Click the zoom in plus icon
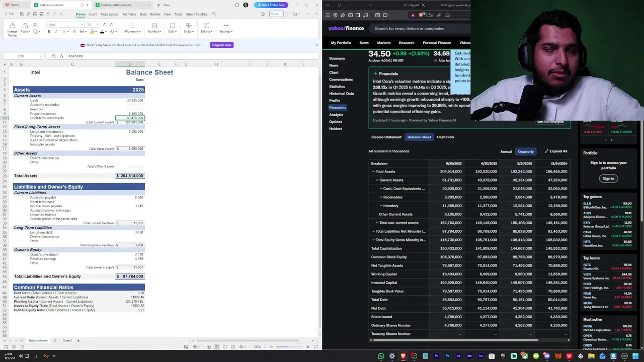 click(x=308, y=347)
